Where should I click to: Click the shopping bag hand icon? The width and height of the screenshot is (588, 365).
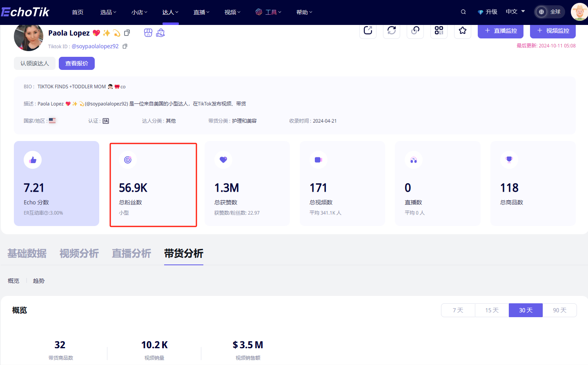pos(160,33)
